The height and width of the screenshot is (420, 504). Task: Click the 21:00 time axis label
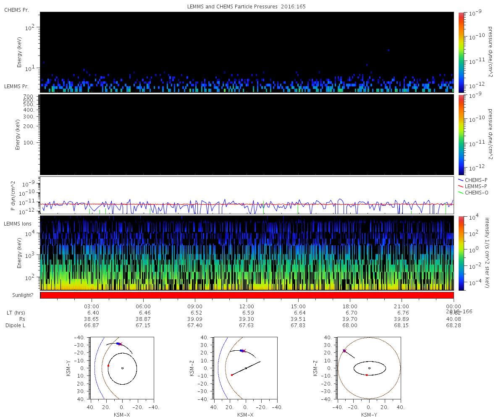[402, 307]
